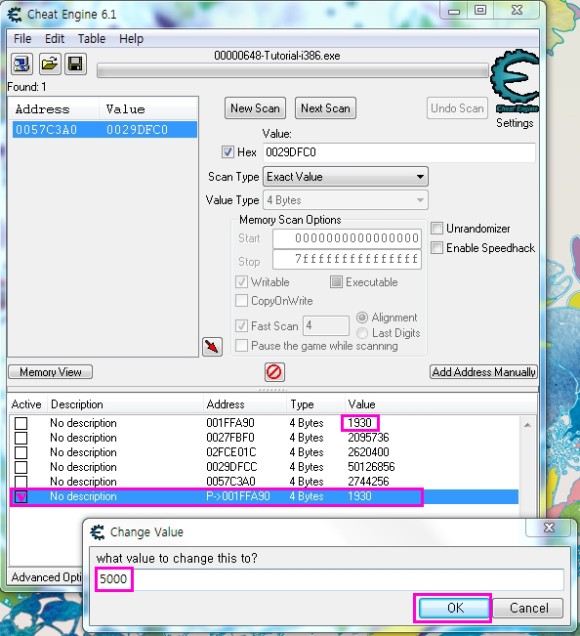Open the Value Type dropdown
Screen dimensions: 580x636
click(x=346, y=200)
